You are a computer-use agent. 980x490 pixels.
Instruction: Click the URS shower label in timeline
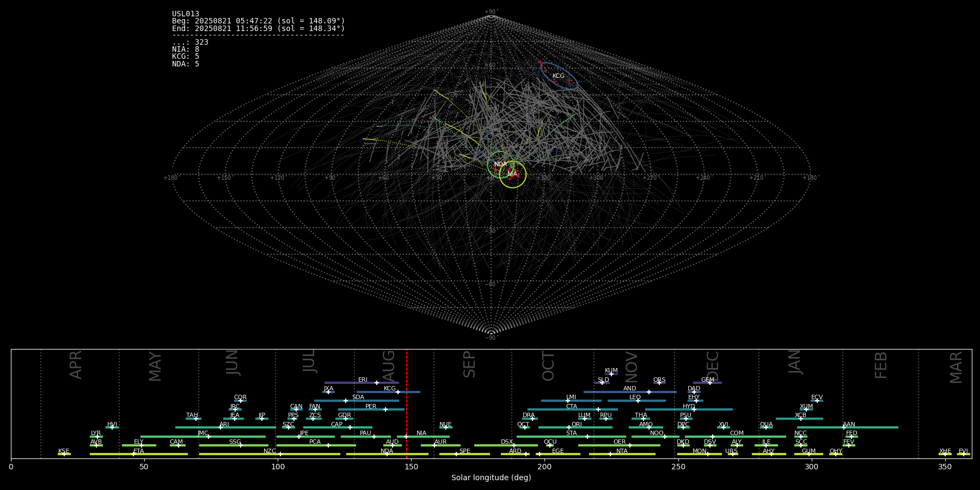coord(731,451)
